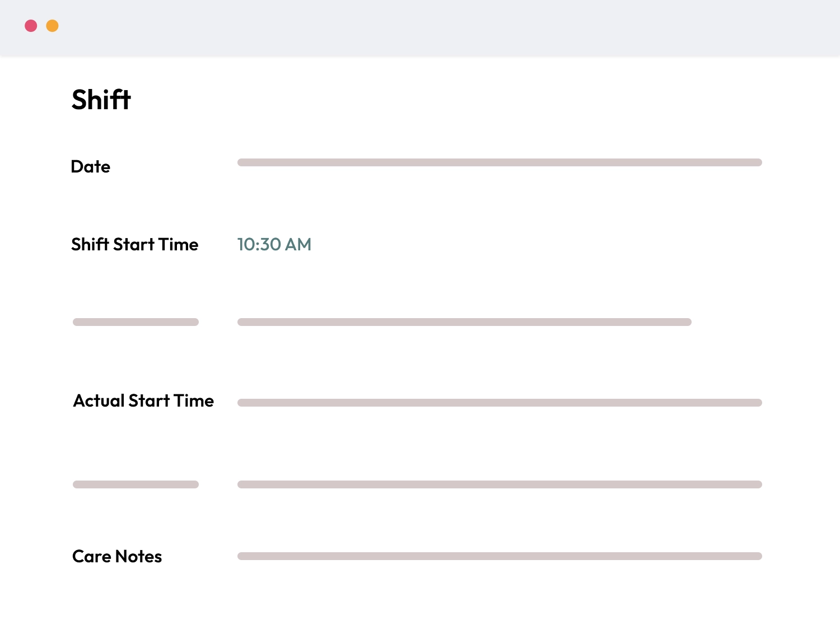Click placeholder label above Care Notes
Viewport: 840px width, 634px height.
[x=136, y=484]
